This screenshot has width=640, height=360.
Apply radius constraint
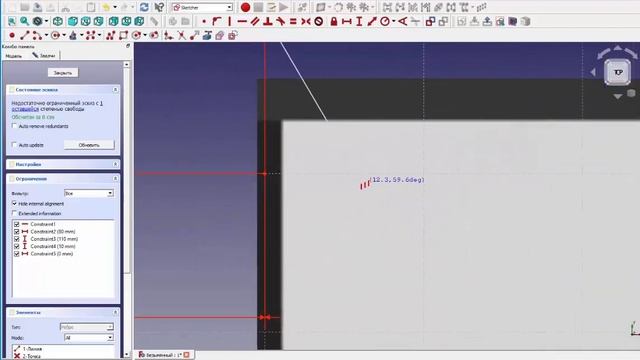point(384,21)
